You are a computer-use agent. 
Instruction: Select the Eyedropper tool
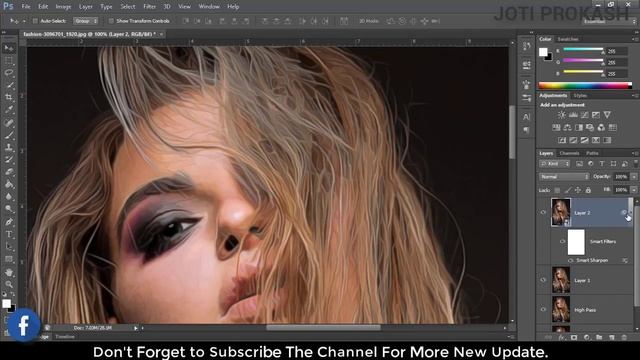coord(9,110)
